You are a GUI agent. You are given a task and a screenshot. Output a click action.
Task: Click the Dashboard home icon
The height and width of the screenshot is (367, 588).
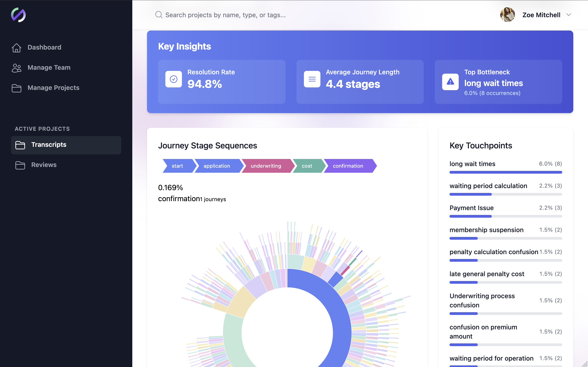click(x=17, y=47)
